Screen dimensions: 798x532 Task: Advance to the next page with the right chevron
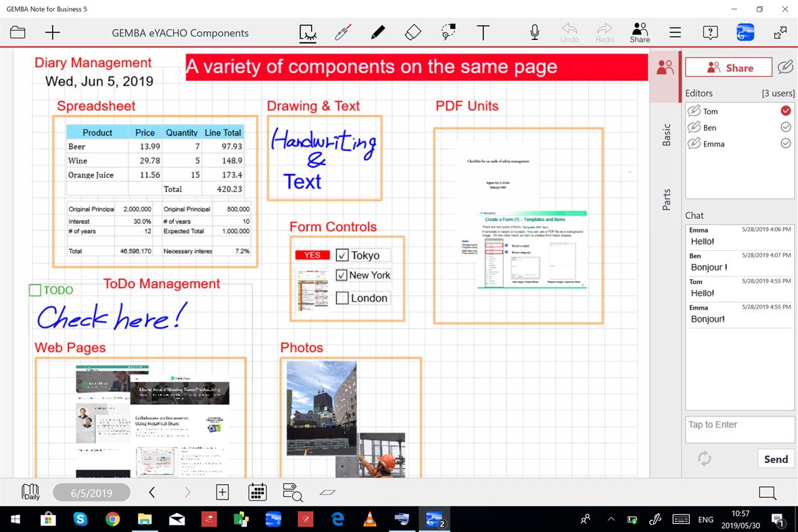[x=187, y=492]
